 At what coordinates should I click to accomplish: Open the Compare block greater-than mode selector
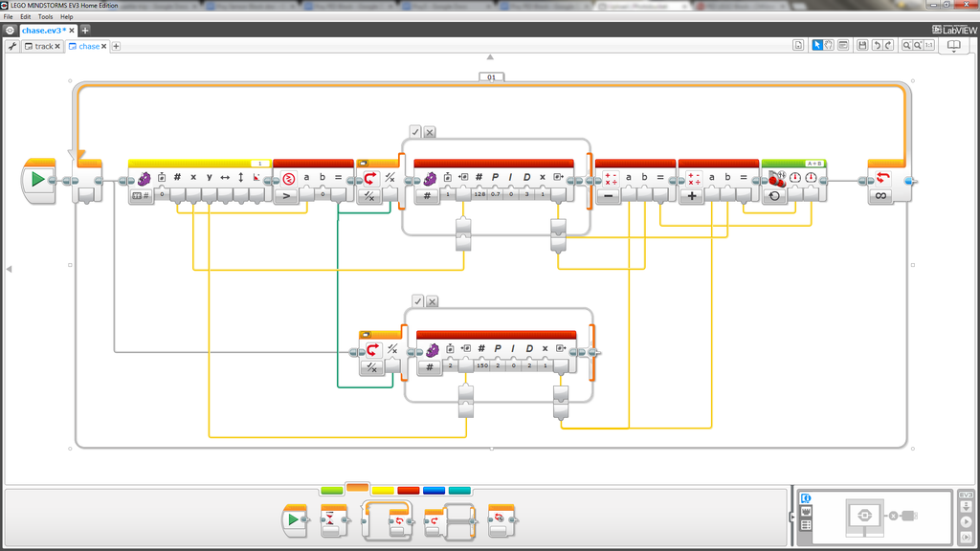click(286, 196)
